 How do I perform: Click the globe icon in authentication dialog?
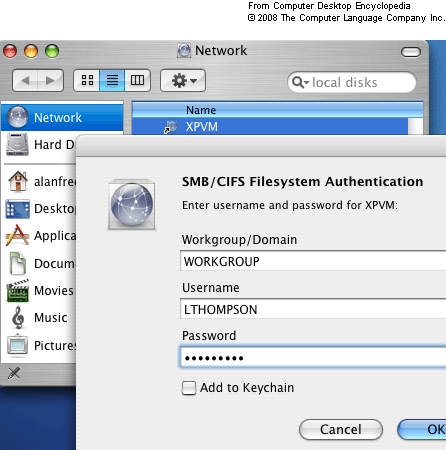(132, 205)
